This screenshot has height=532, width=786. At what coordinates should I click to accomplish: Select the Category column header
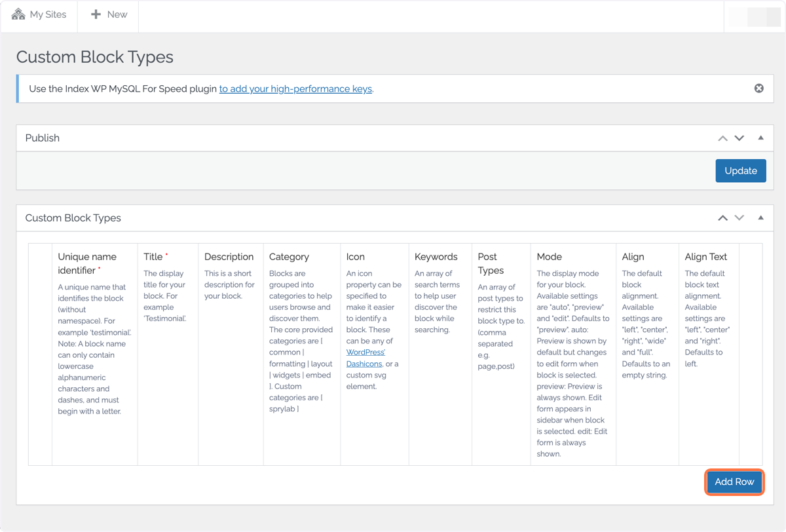[x=289, y=257]
